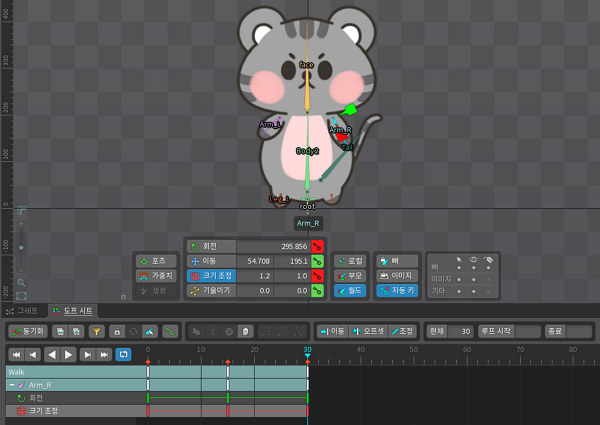
Task: Toggle image (이미지) visibility dot
Action: click(x=474, y=279)
